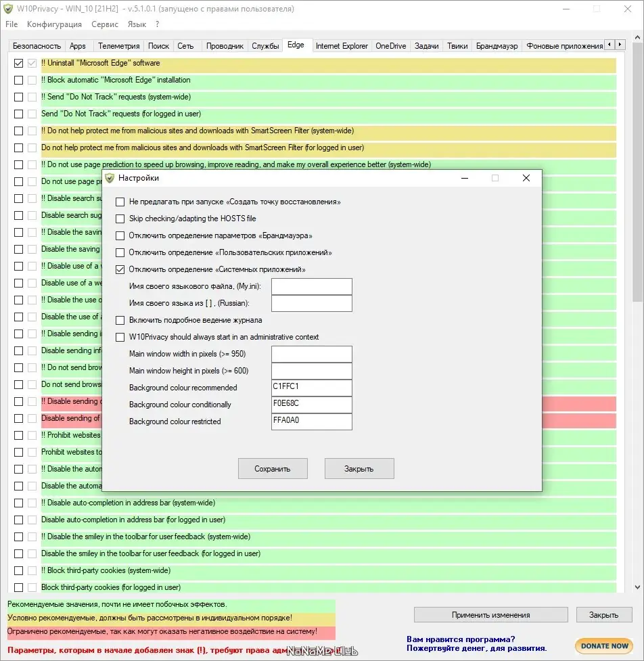Switch to the Apps tab
The height and width of the screenshot is (661, 644).
coord(78,46)
